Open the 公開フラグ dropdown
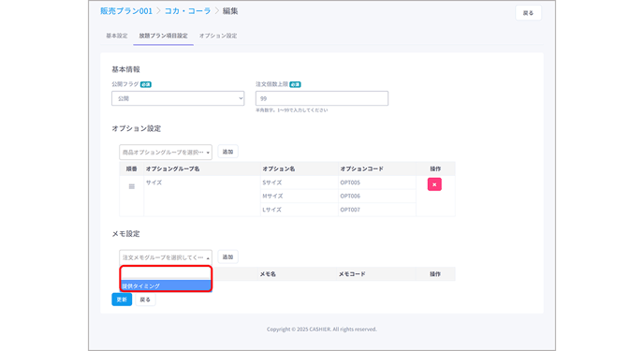This screenshot has width=644, height=351. coord(178,98)
